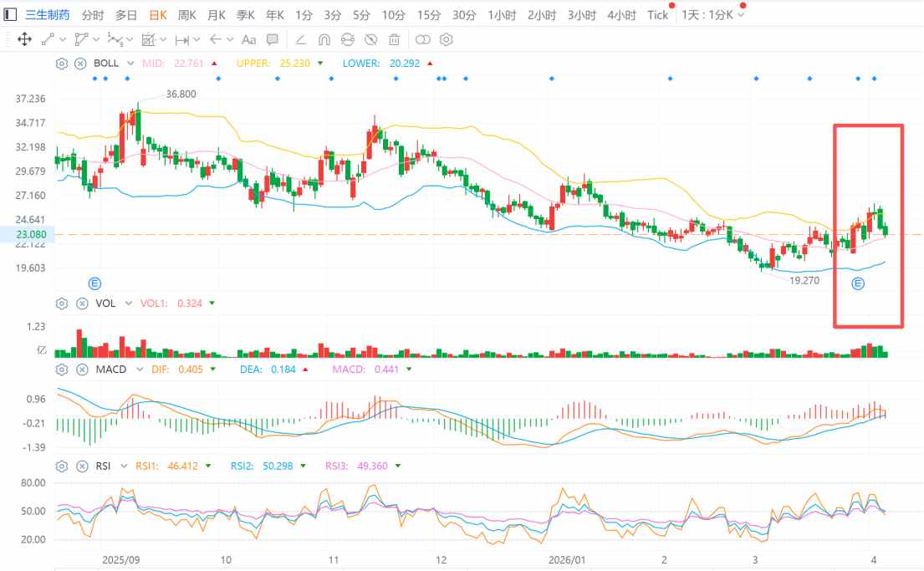Select the 1分 one-minute period
This screenshot has height=571, width=924.
click(304, 15)
